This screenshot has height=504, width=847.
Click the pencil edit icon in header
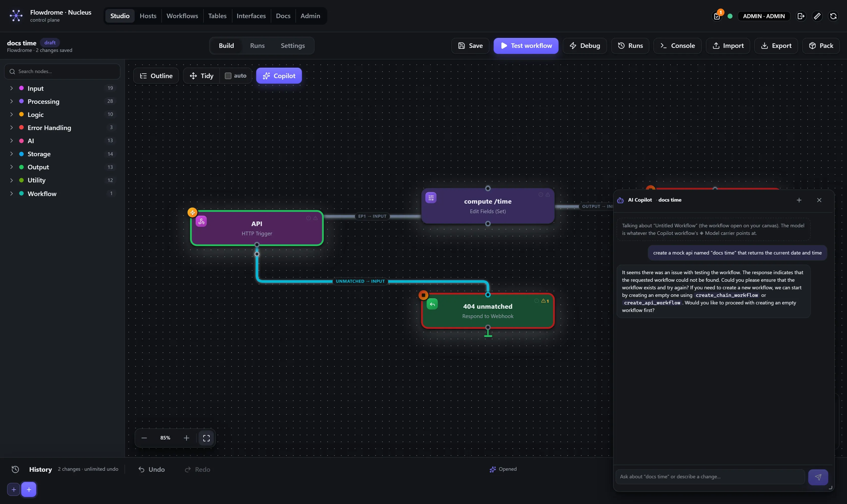tap(817, 16)
